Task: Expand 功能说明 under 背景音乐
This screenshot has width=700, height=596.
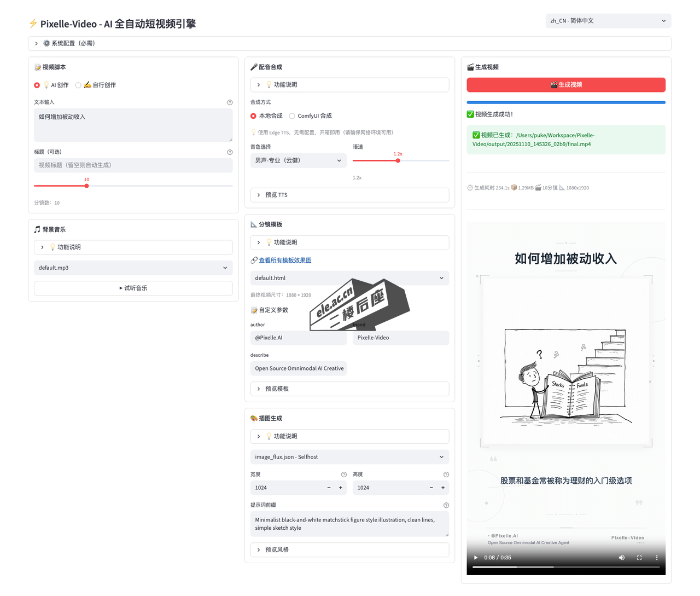Action: (133, 247)
